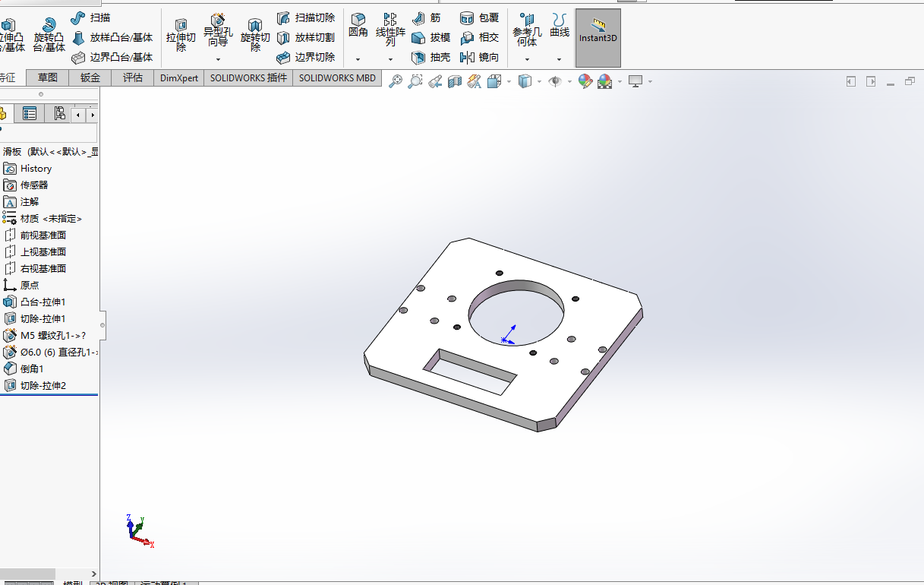Open View Orientation dropdown arrow
Image resolution: width=924 pixels, height=585 pixels.
508,82
